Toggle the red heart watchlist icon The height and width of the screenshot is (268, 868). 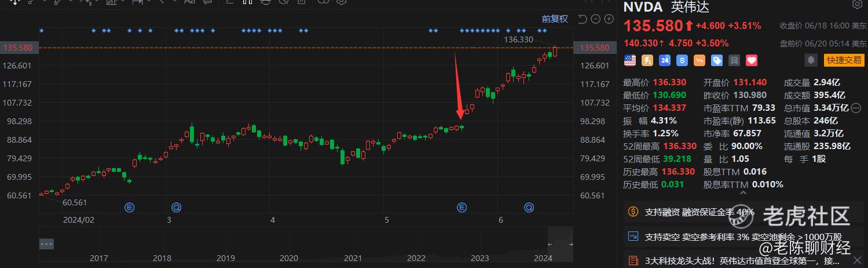coord(752,60)
